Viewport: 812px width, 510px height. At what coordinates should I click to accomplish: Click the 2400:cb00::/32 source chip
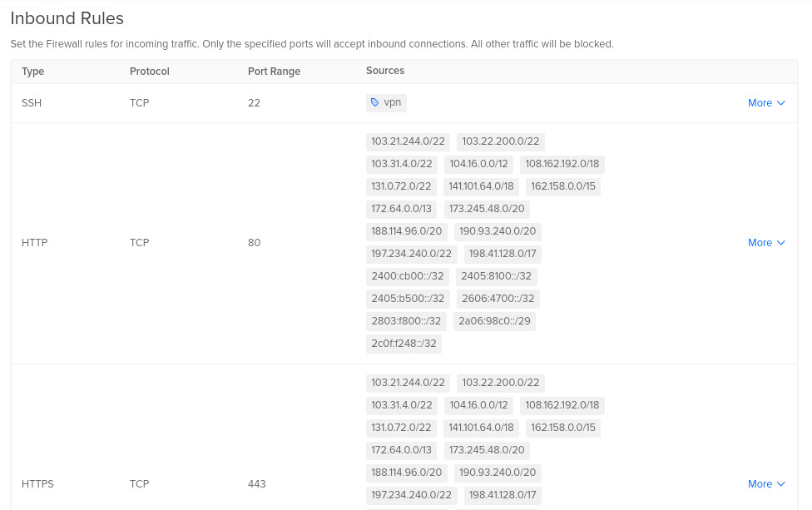(408, 276)
